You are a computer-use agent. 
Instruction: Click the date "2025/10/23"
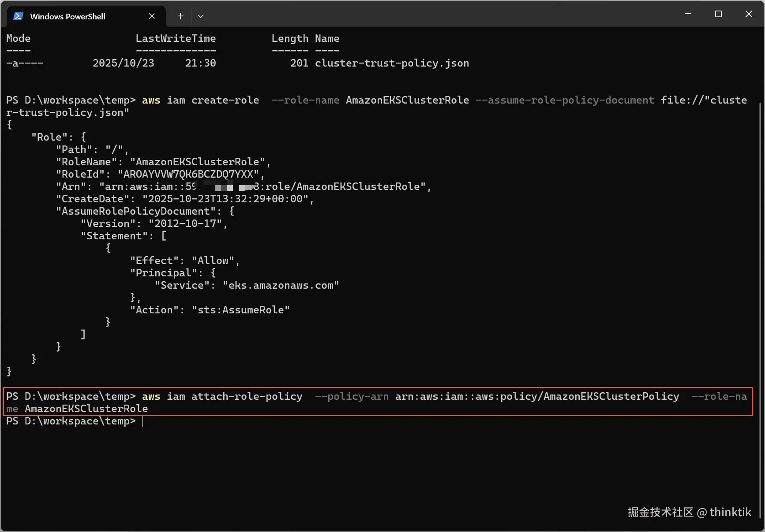[x=124, y=63]
